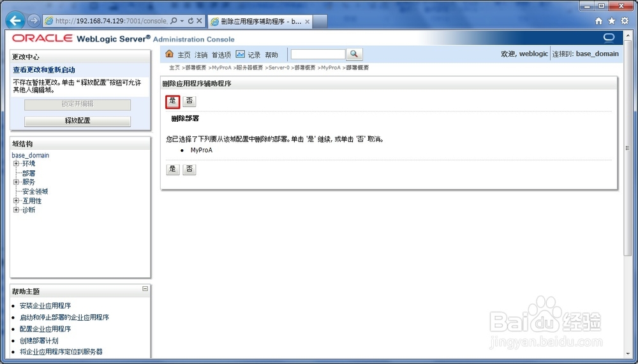Click 注销 to log out
638x364 pixels.
pos(201,55)
